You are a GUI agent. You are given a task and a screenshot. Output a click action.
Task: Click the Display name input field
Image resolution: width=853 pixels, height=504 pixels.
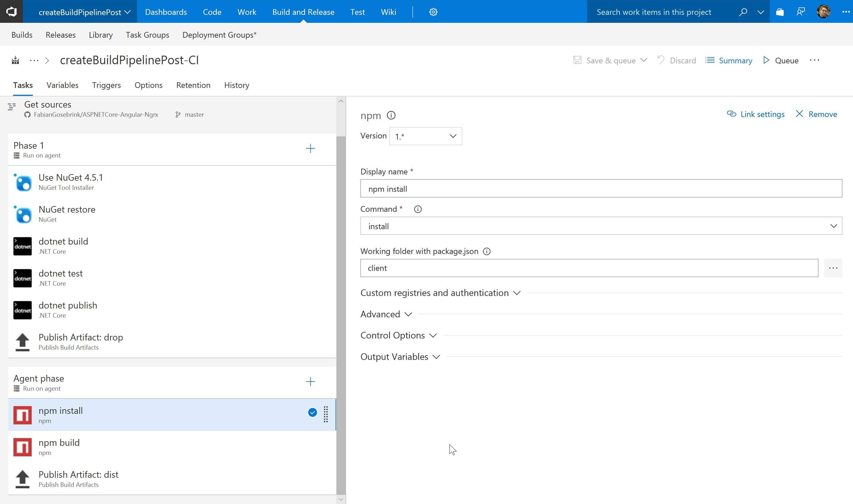601,189
